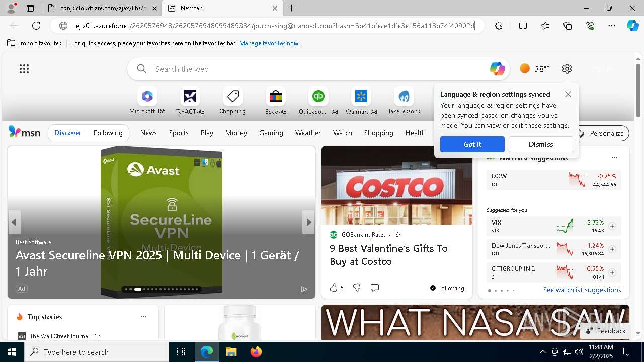Open the Money menu item
Screen dimensions: 644x362
click(236, 133)
